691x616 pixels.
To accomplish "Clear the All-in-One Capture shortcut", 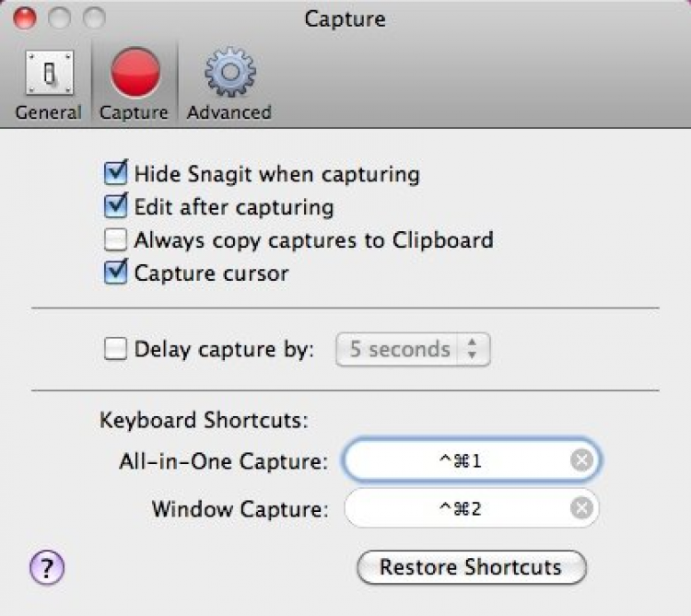I will point(581,460).
